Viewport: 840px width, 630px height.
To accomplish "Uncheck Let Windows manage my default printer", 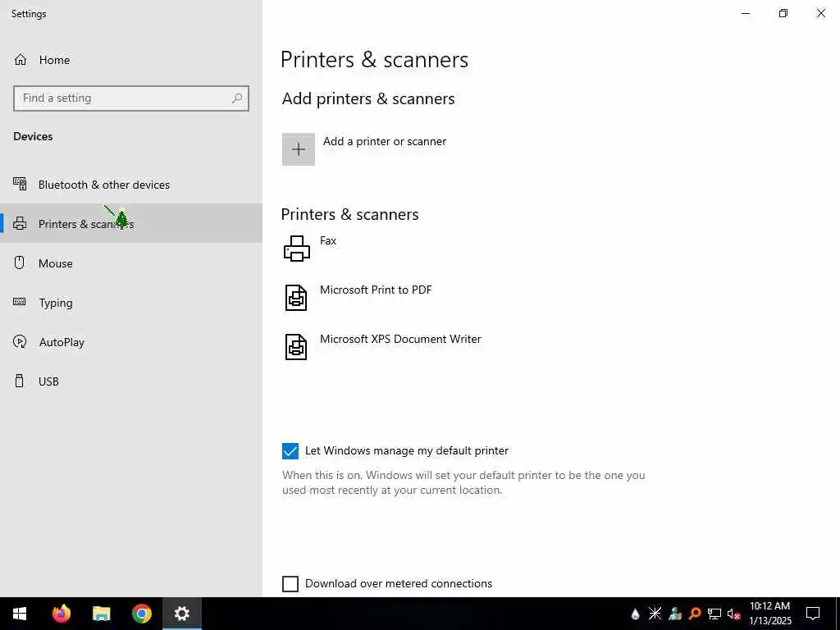I will coord(290,451).
